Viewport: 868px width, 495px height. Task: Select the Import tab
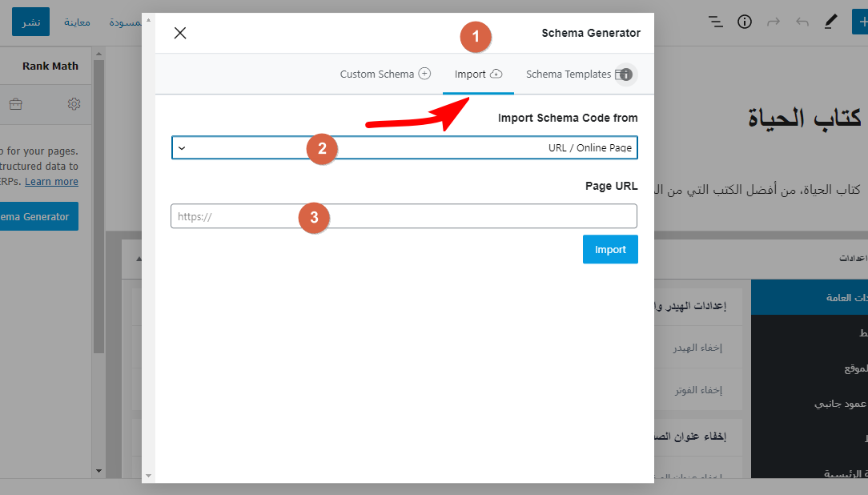click(x=478, y=74)
